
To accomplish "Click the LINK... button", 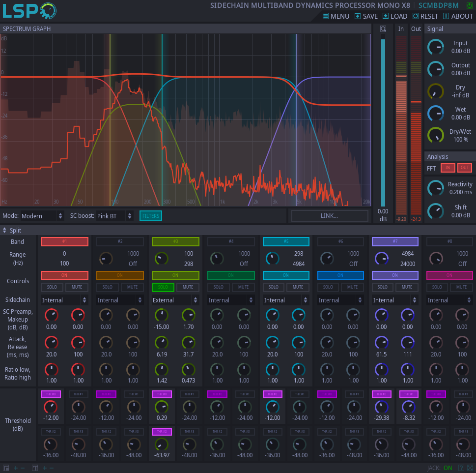I will click(x=330, y=216).
